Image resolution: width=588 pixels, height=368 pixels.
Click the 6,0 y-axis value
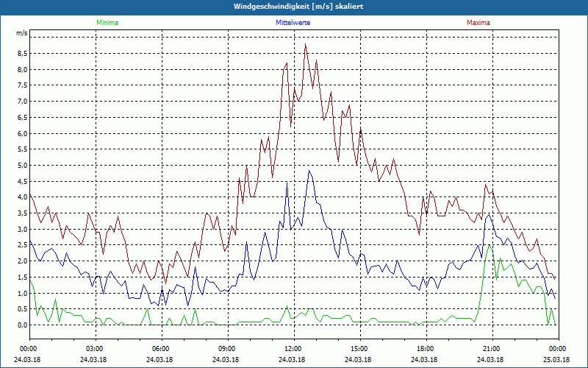(22, 133)
